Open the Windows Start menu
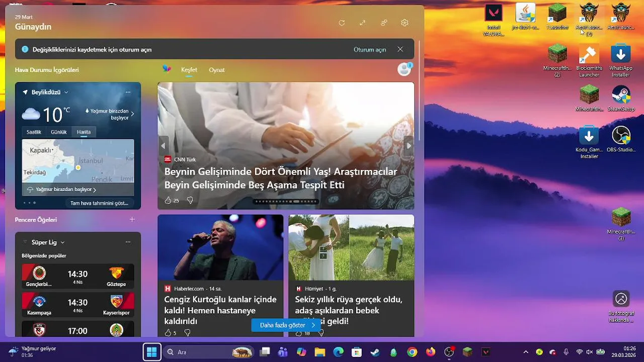Screen dimensions: 644x362 pyautogui.click(x=151, y=352)
